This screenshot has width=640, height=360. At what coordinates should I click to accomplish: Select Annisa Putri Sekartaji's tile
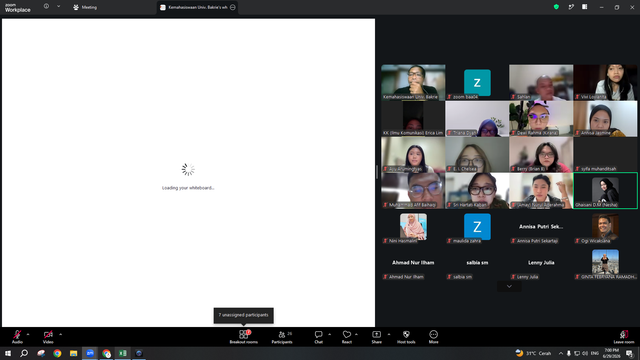pyautogui.click(x=541, y=227)
